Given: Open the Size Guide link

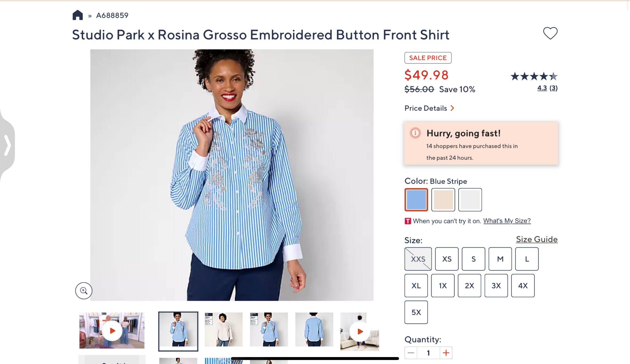Looking at the screenshot, I should coord(537,239).
